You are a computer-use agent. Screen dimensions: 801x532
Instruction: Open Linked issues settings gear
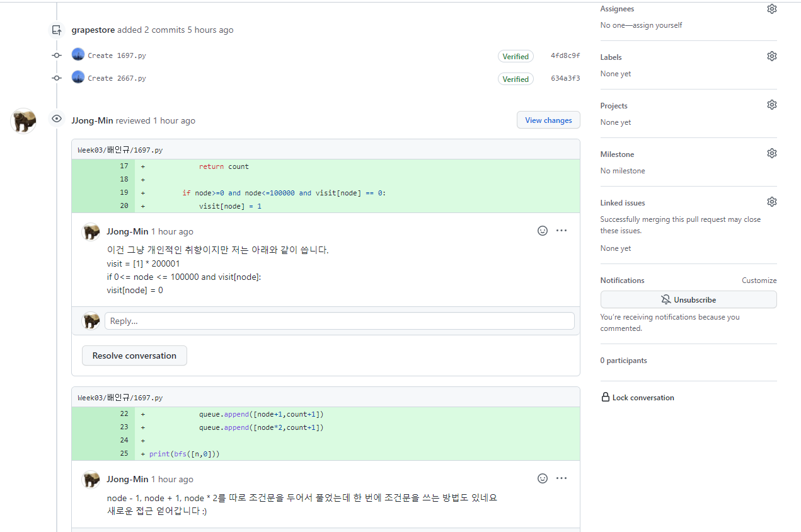pyautogui.click(x=771, y=202)
